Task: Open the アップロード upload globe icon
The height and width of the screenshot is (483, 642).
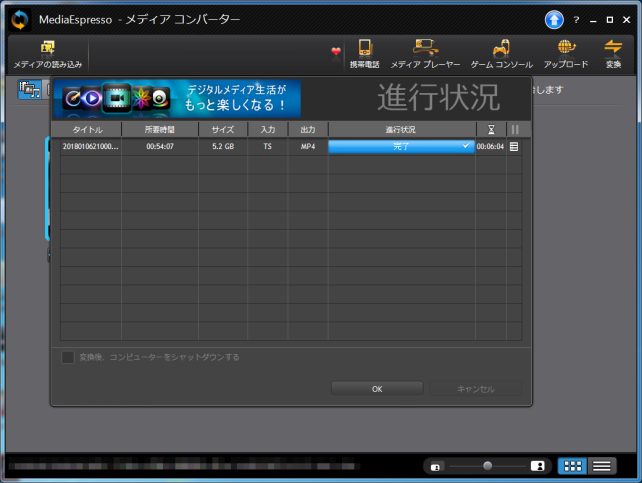Action: coord(566,48)
